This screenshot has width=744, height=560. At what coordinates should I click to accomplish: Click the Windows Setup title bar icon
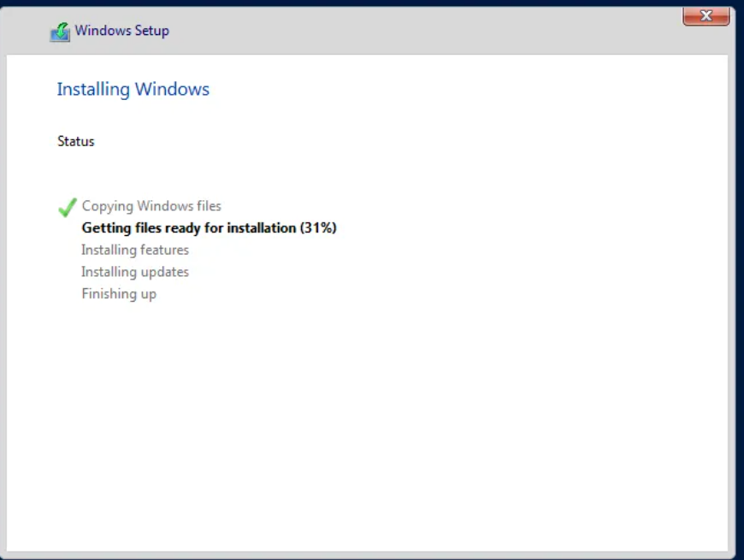click(x=60, y=32)
